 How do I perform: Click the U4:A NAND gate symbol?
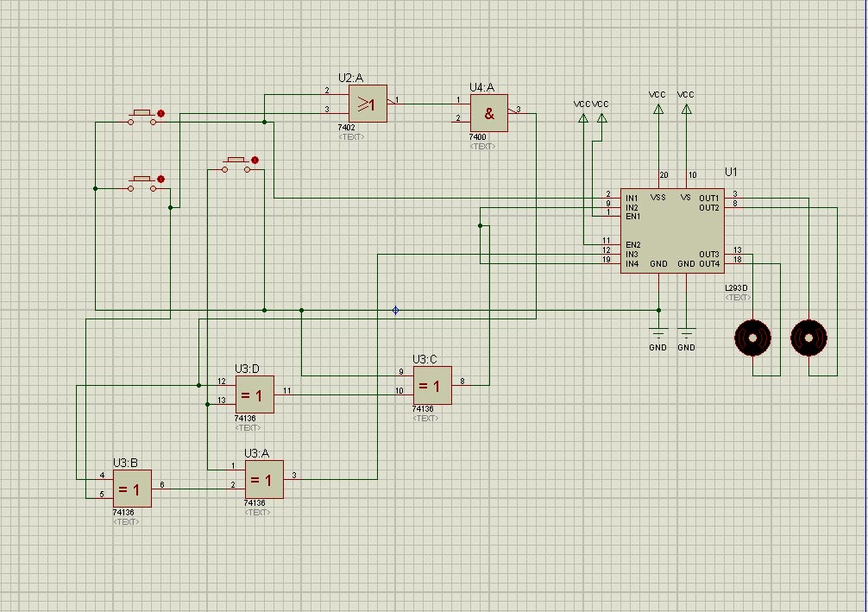[x=488, y=112]
